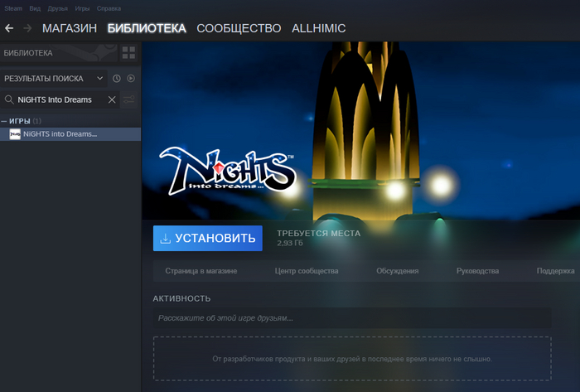
Task: Click the recent activity clock icon
Action: 117,79
